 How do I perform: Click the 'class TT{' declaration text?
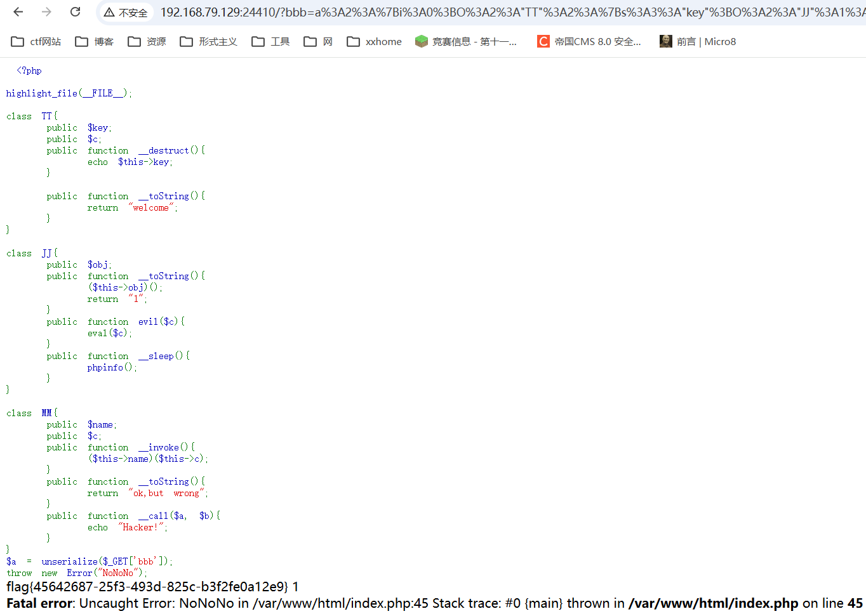32,116
